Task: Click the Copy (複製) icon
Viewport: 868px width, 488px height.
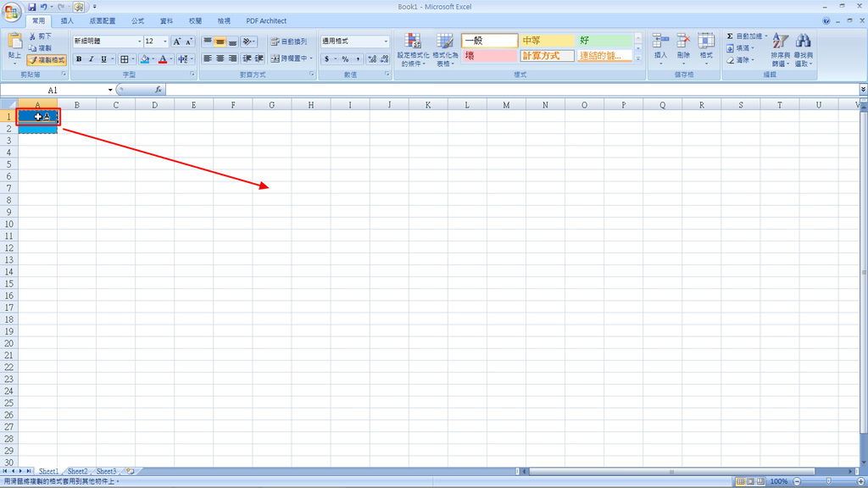Action: click(33, 48)
